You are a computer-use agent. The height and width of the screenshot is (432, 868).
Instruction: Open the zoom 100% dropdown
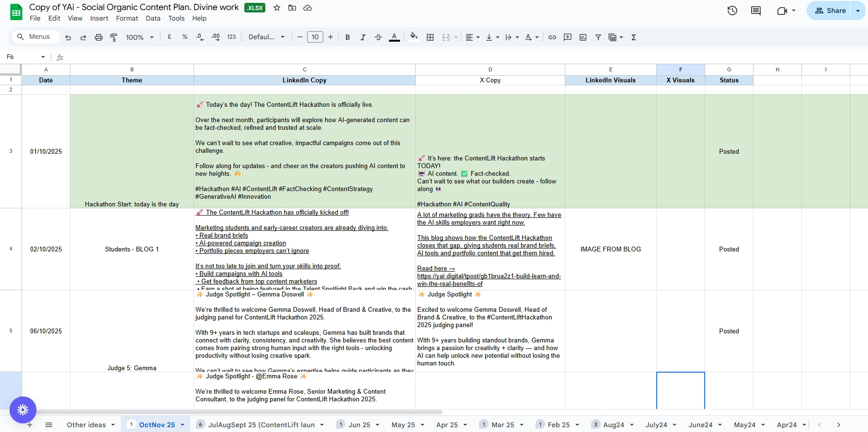140,37
